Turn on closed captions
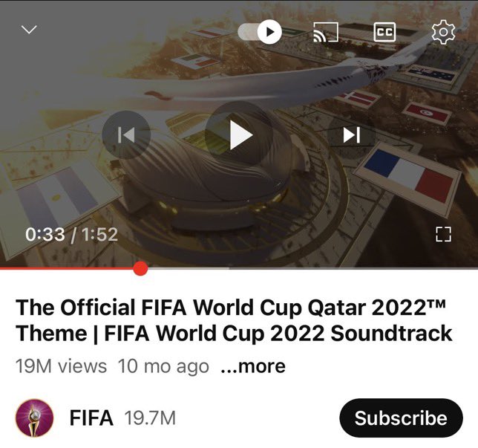 (384, 32)
